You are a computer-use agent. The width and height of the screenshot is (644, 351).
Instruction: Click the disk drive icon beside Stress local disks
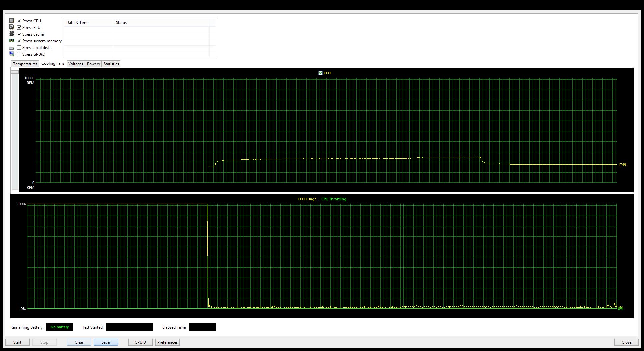[12, 48]
